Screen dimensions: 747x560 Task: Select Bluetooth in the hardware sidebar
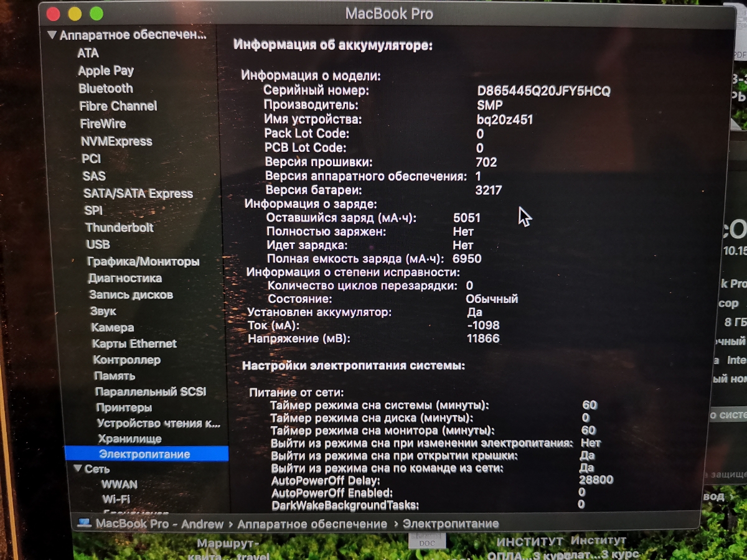pos(106,88)
